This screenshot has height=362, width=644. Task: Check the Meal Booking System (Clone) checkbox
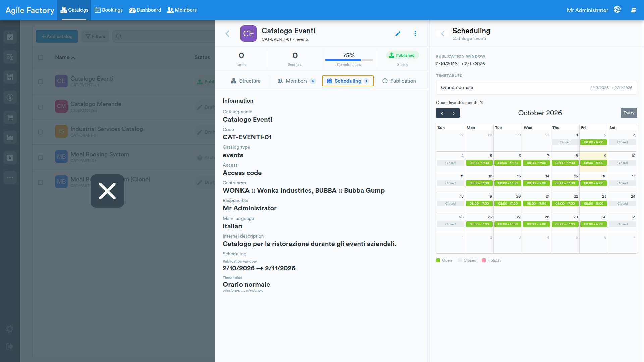41,182
